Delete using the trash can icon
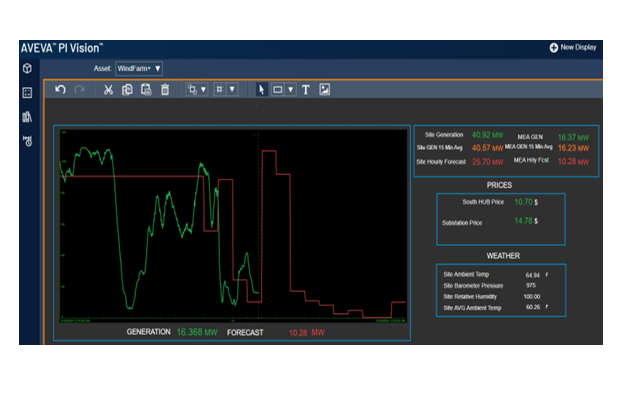The width and height of the screenshot is (618, 394). [x=165, y=90]
